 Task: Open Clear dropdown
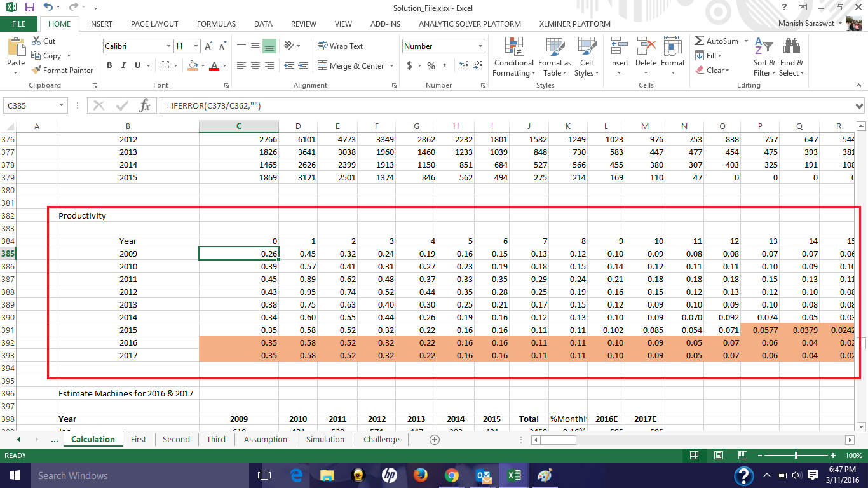(712, 71)
